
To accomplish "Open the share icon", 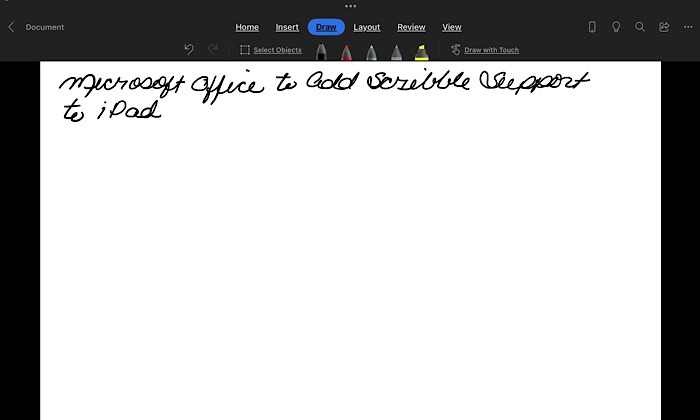I will pos(664,27).
